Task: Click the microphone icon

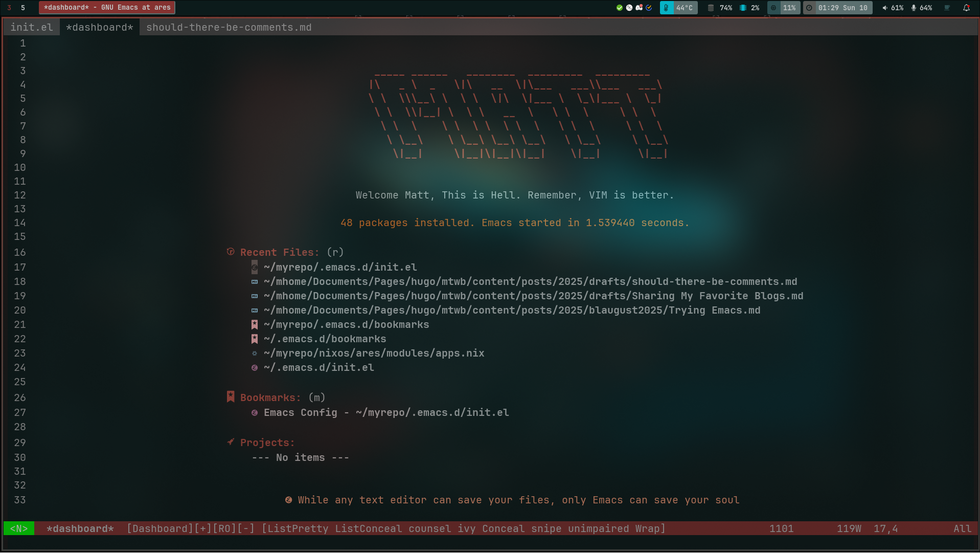Action: click(x=914, y=8)
